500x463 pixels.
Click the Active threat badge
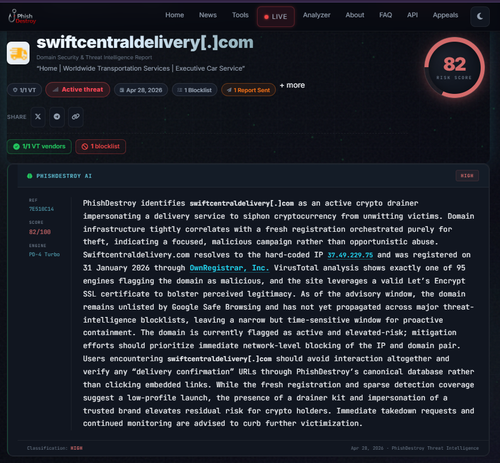[78, 90]
